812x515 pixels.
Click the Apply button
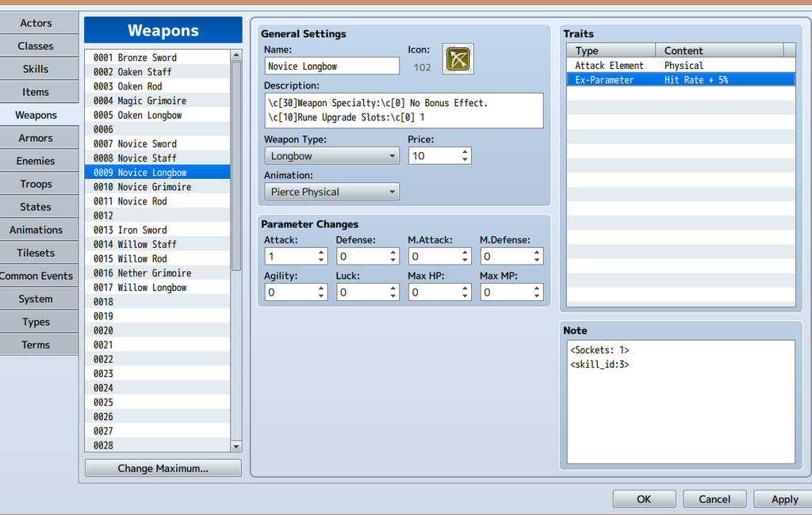(784, 499)
